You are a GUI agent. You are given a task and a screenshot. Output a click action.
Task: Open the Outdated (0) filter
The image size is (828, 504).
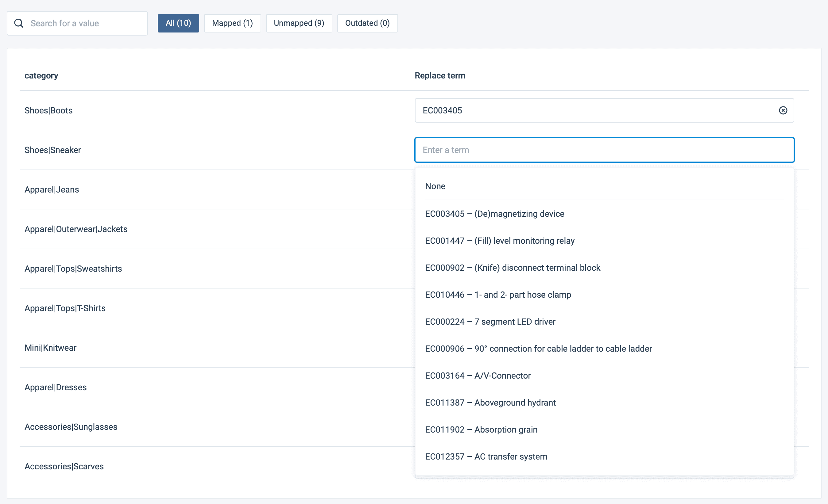tap(367, 23)
